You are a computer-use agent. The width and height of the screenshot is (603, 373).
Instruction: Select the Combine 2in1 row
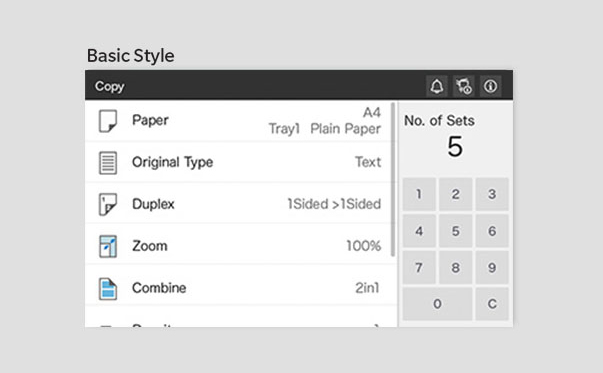[x=238, y=288]
